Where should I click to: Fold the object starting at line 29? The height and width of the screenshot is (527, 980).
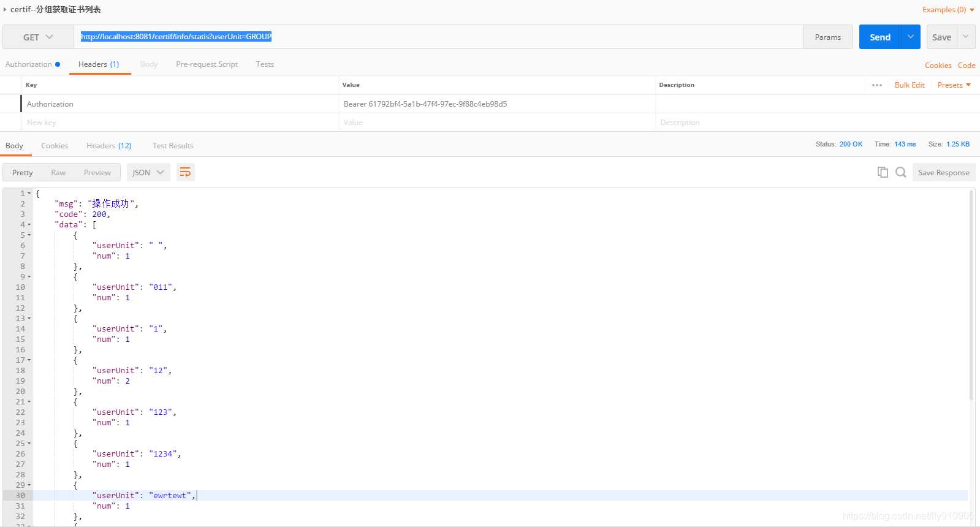29,485
